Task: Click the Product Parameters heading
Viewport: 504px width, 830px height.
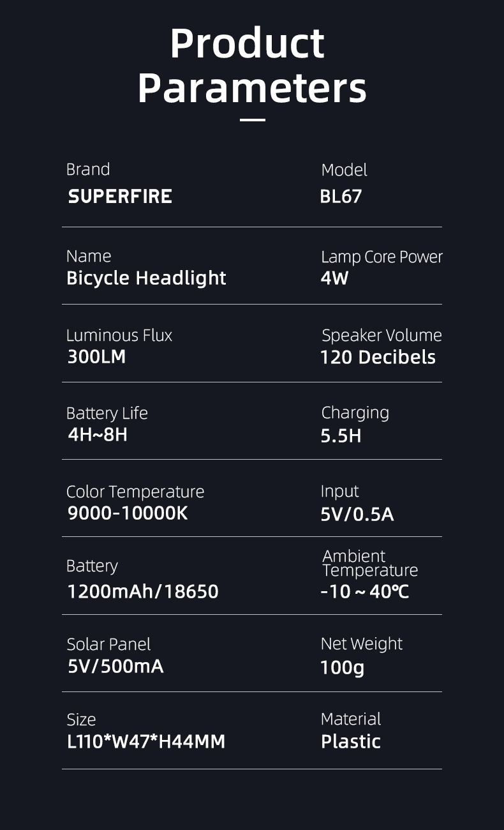Action: coord(252,65)
